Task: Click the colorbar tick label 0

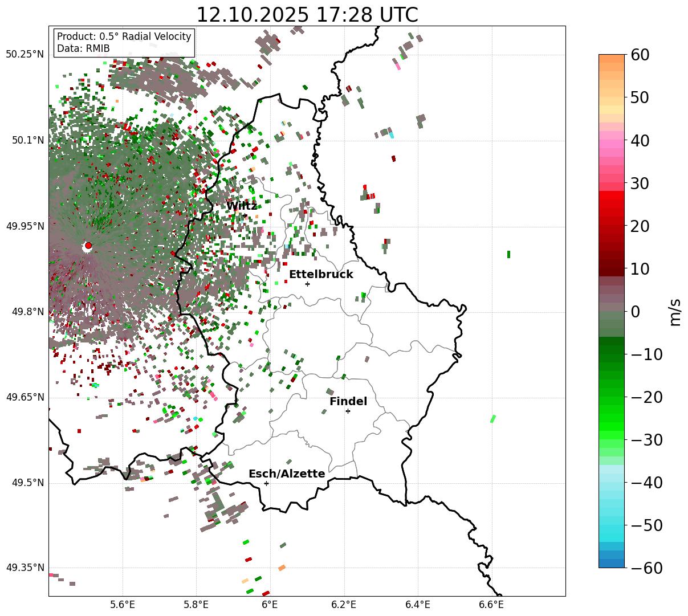Action: pos(635,311)
